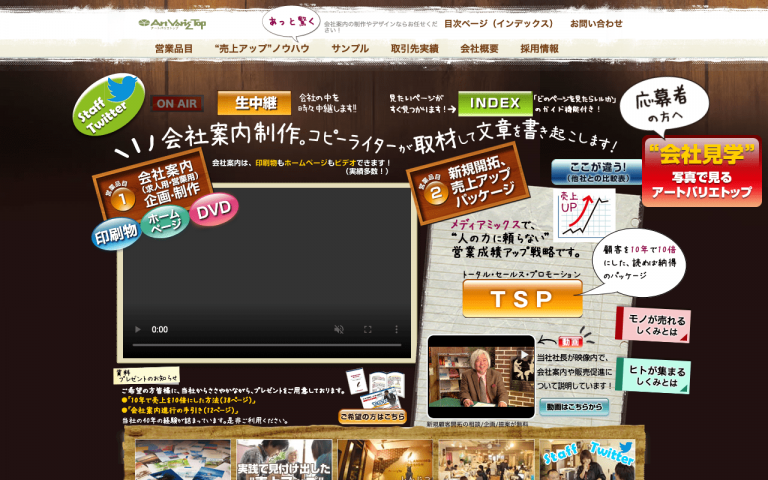Go to 目次ページ（インデックス）

[x=499, y=24]
